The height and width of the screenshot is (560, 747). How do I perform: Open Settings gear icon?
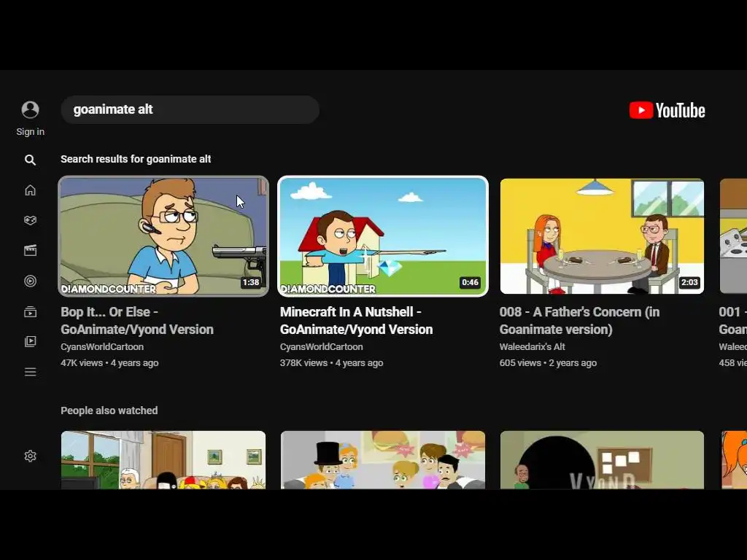tap(30, 456)
